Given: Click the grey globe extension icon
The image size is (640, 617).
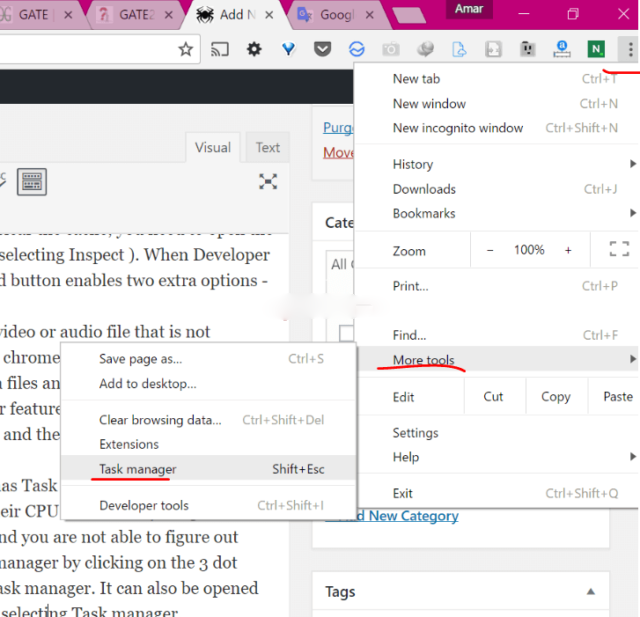Looking at the screenshot, I should 425,49.
